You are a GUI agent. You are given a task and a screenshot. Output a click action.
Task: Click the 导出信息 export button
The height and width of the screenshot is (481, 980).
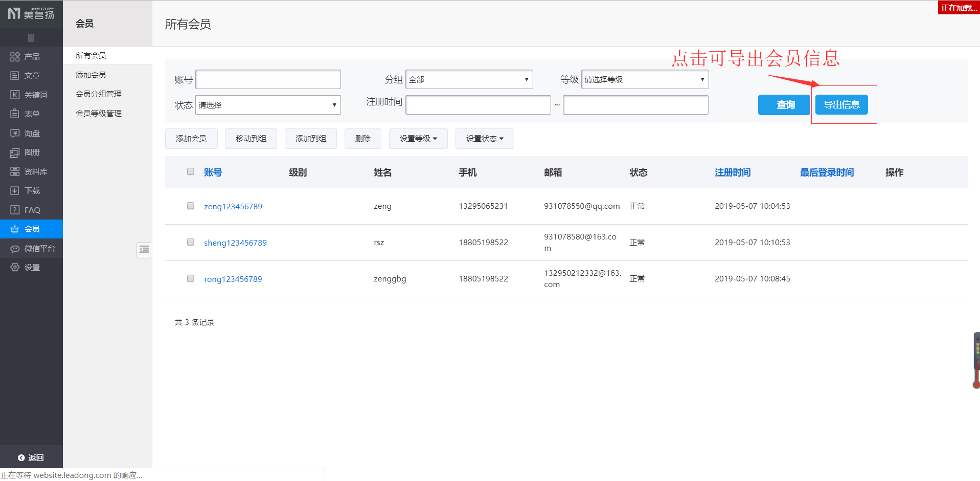[x=841, y=105]
